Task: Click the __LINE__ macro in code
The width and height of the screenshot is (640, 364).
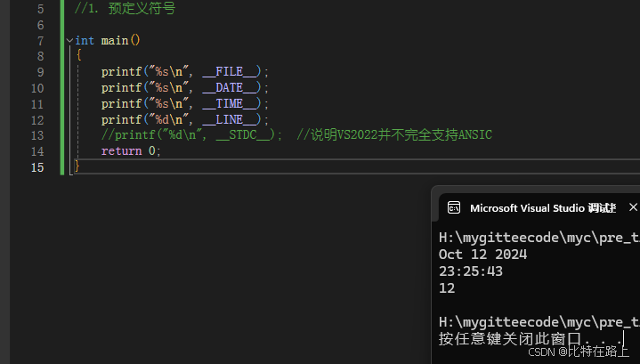Action: coord(231,119)
